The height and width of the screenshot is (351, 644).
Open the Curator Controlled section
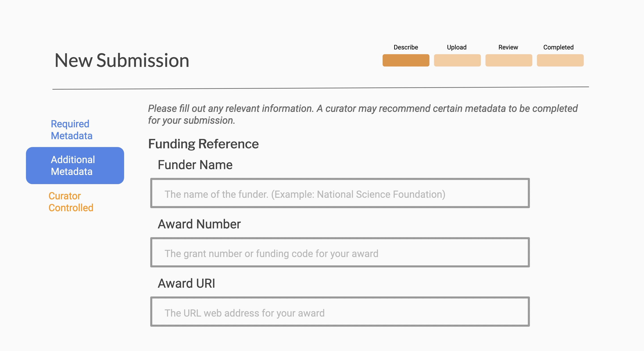(71, 201)
